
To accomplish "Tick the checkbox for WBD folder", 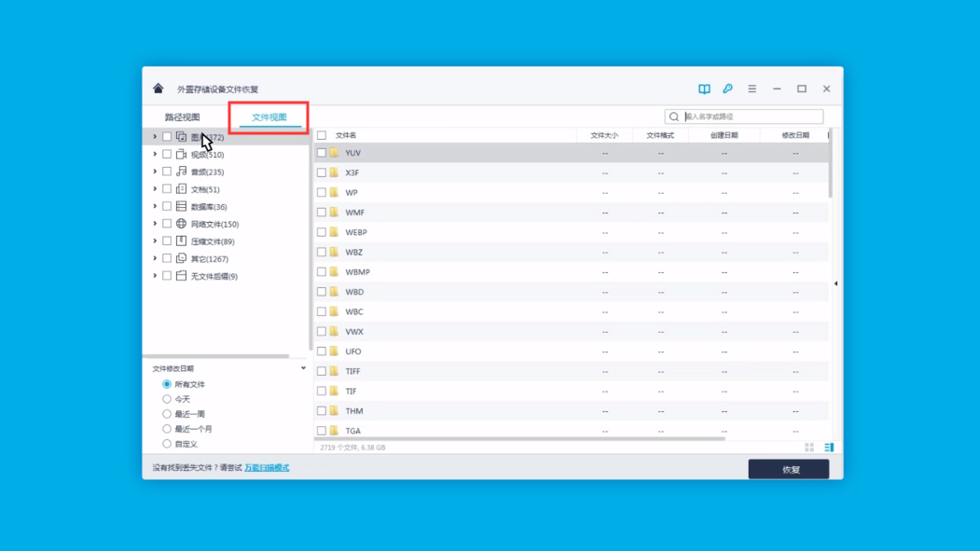I will click(x=322, y=292).
